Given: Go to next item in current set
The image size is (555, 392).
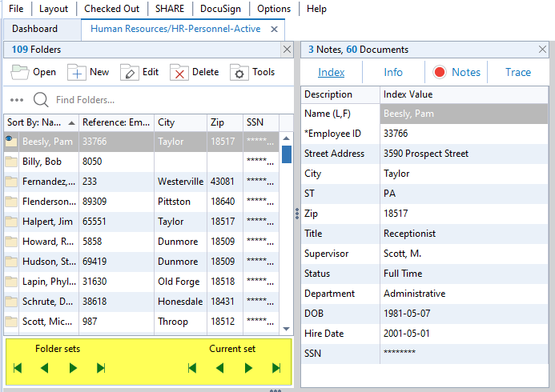Looking at the screenshot, I should [248, 368].
